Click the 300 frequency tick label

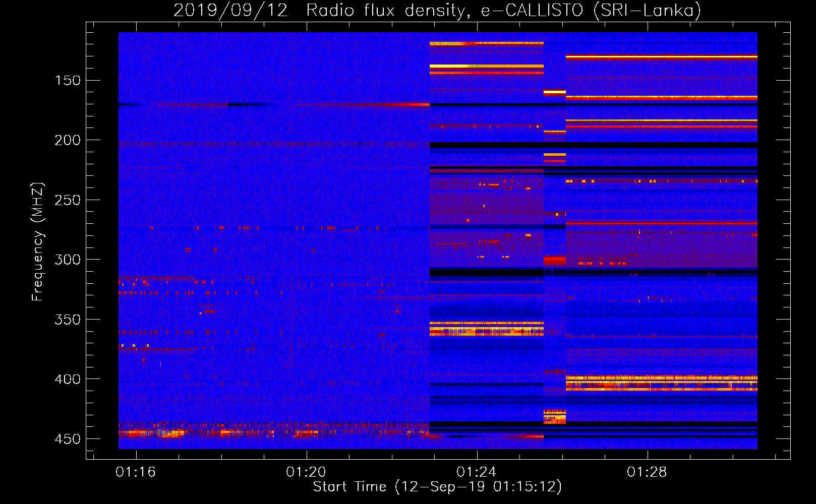coord(68,260)
